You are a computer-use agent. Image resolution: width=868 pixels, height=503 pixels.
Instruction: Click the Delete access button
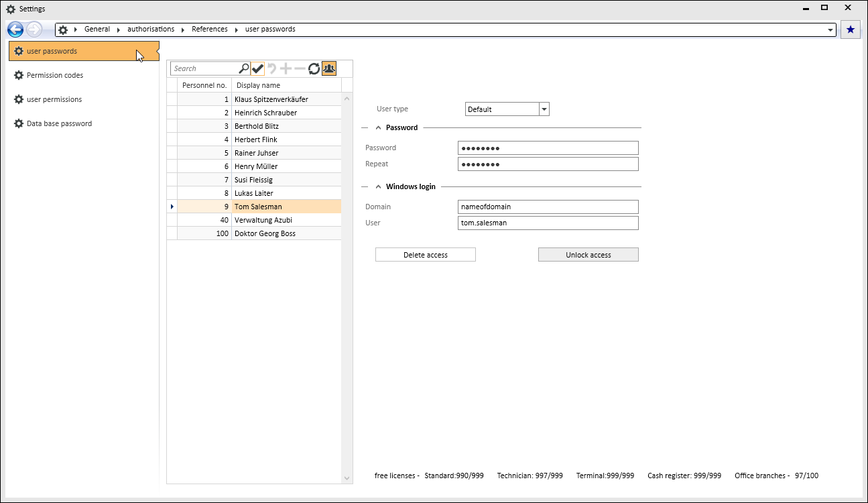[426, 255]
